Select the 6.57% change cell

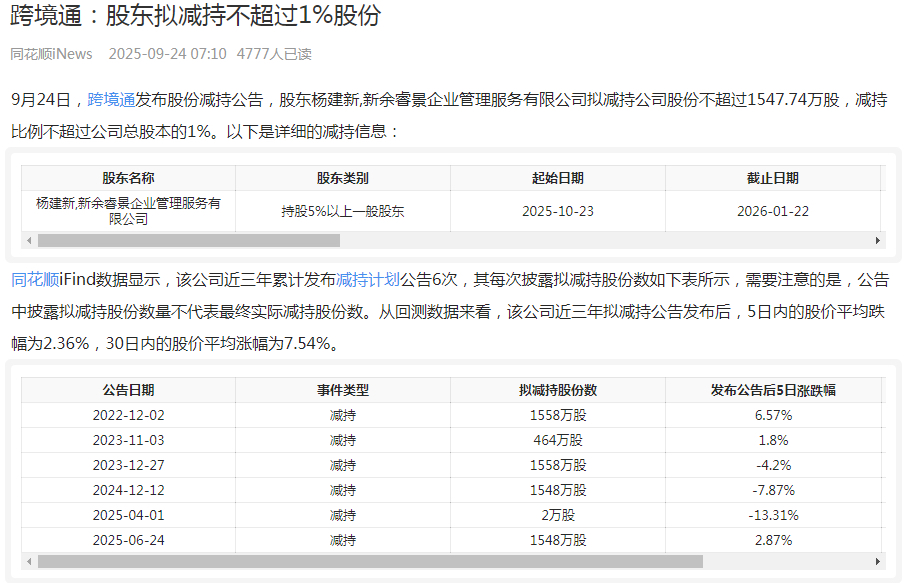coord(773,415)
